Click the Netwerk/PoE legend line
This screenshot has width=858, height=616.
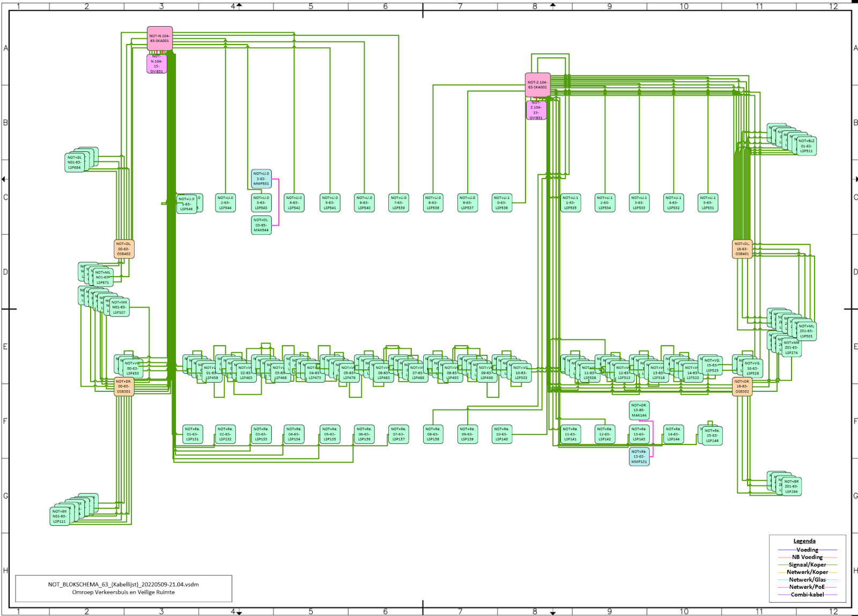pos(807,587)
